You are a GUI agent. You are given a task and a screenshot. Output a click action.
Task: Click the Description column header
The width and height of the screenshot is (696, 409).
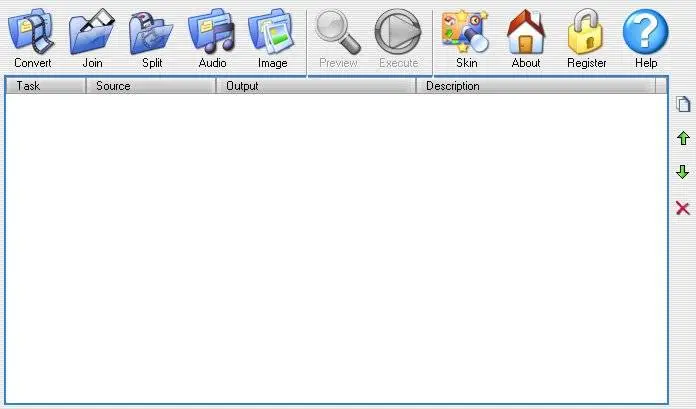coord(536,86)
